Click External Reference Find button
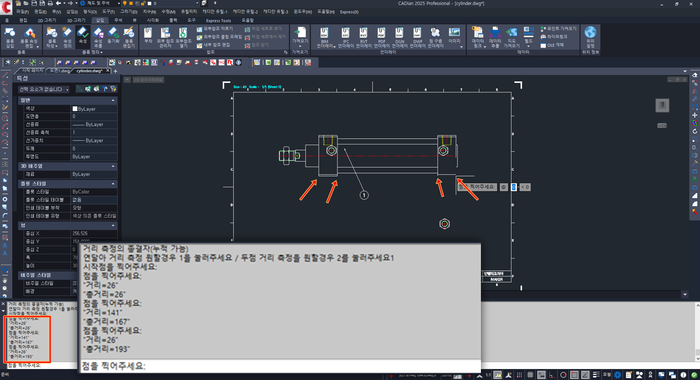Viewport: 700px width, 380px height. click(x=215, y=29)
